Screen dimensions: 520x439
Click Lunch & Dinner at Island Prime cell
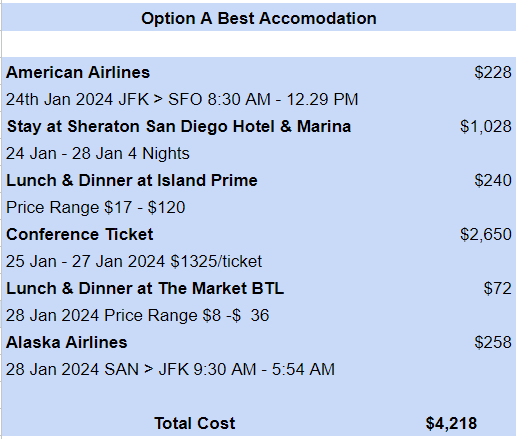pyautogui.click(x=132, y=180)
